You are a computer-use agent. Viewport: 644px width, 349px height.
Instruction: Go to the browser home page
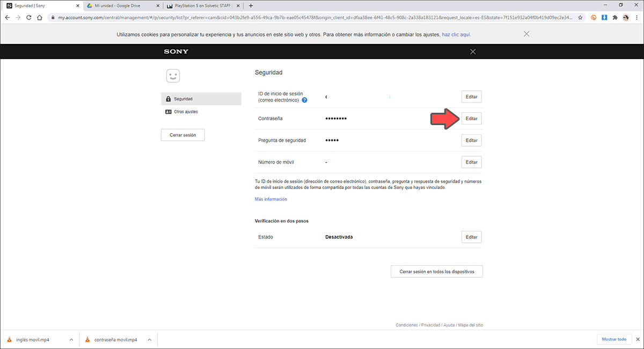[x=40, y=17]
